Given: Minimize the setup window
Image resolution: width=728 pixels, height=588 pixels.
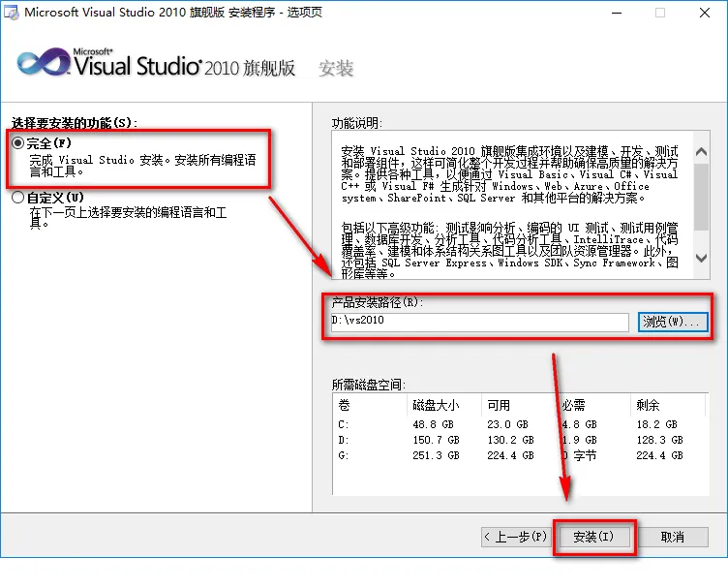Looking at the screenshot, I should click(617, 13).
